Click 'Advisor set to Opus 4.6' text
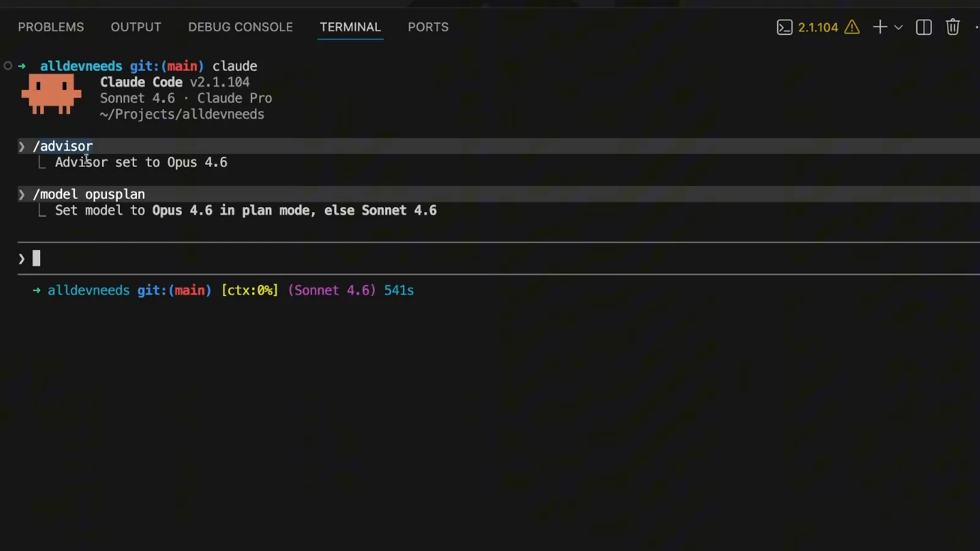Image resolution: width=980 pixels, height=551 pixels. pos(141,162)
